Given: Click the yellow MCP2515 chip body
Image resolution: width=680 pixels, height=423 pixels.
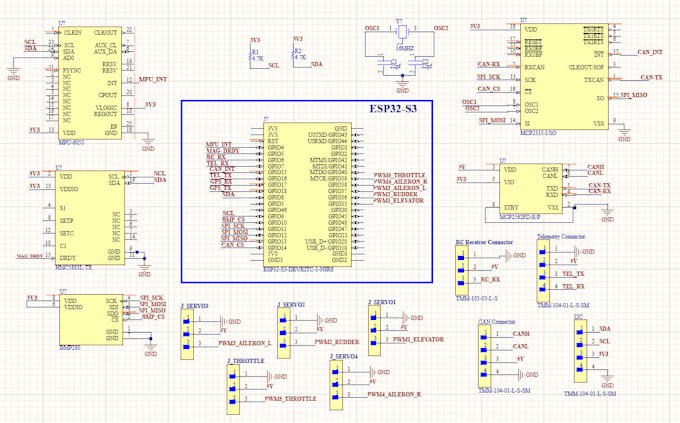Looking at the screenshot, I should [x=564, y=77].
